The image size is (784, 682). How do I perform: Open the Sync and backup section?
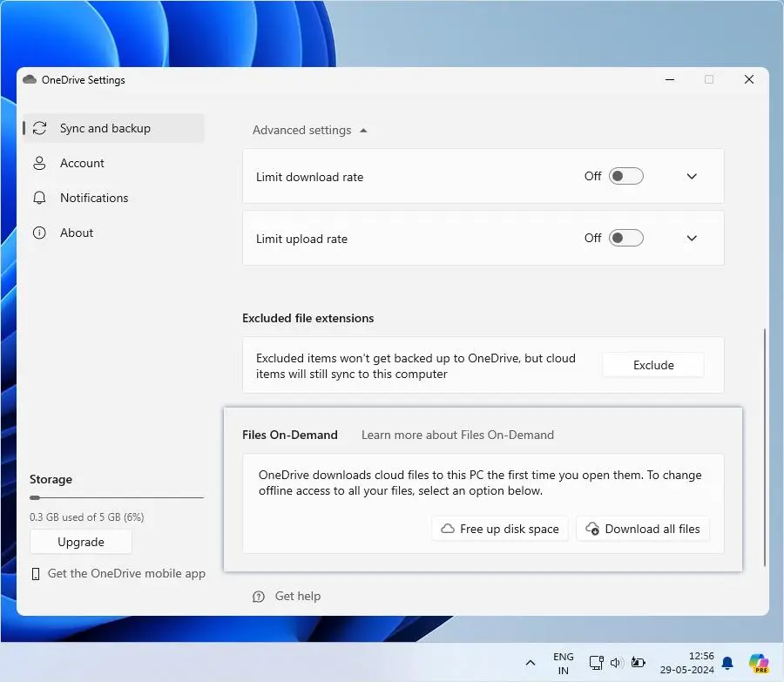pyautogui.click(x=113, y=128)
